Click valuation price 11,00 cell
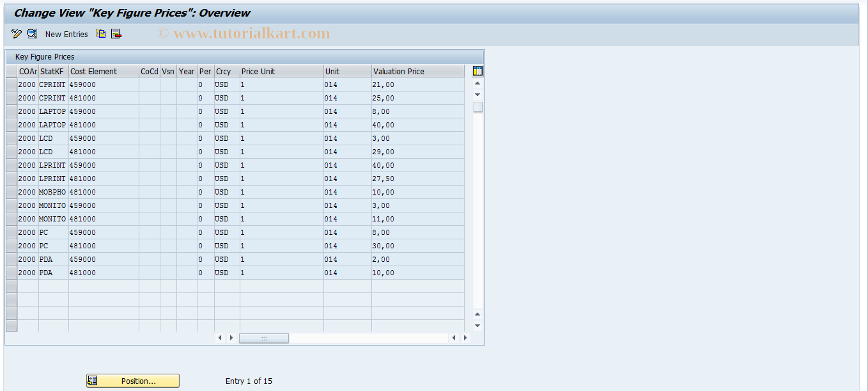868x391 pixels. click(x=418, y=219)
